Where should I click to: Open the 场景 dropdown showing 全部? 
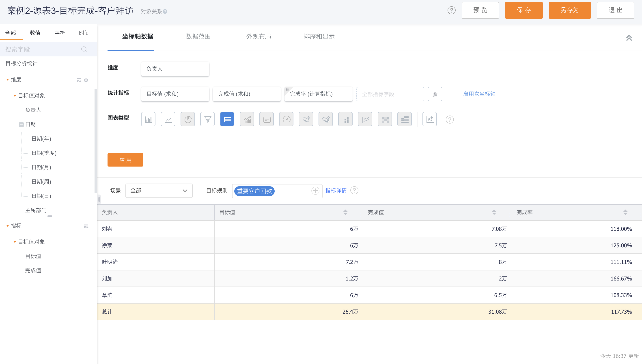(x=159, y=191)
